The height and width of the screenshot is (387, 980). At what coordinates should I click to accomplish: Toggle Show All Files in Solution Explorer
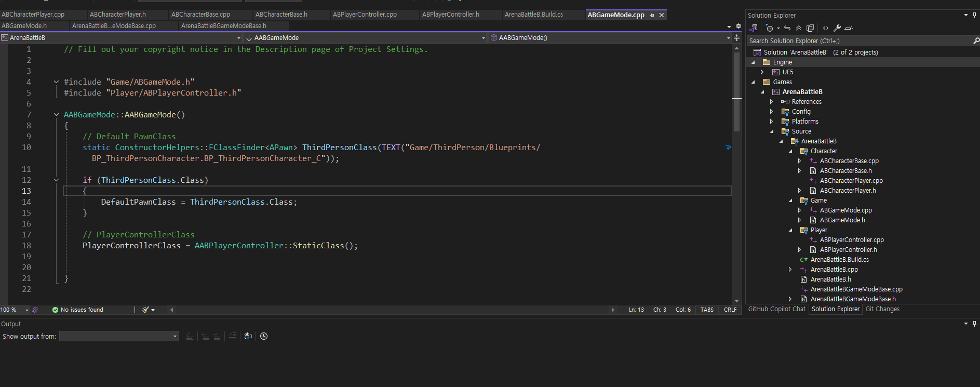(810, 28)
